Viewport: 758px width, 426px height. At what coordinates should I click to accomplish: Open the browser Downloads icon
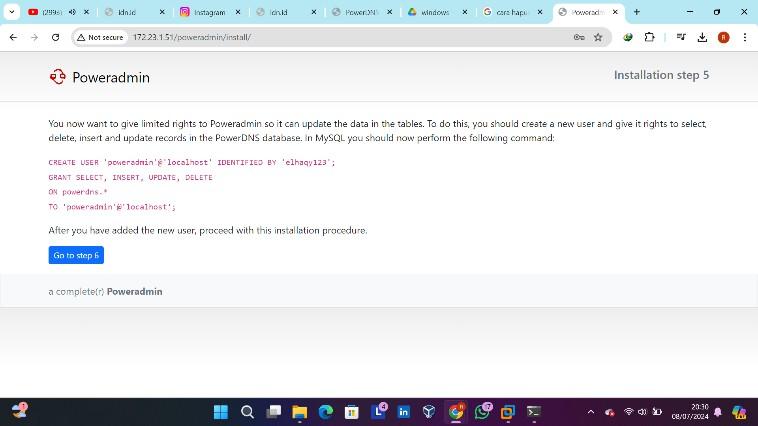click(702, 37)
